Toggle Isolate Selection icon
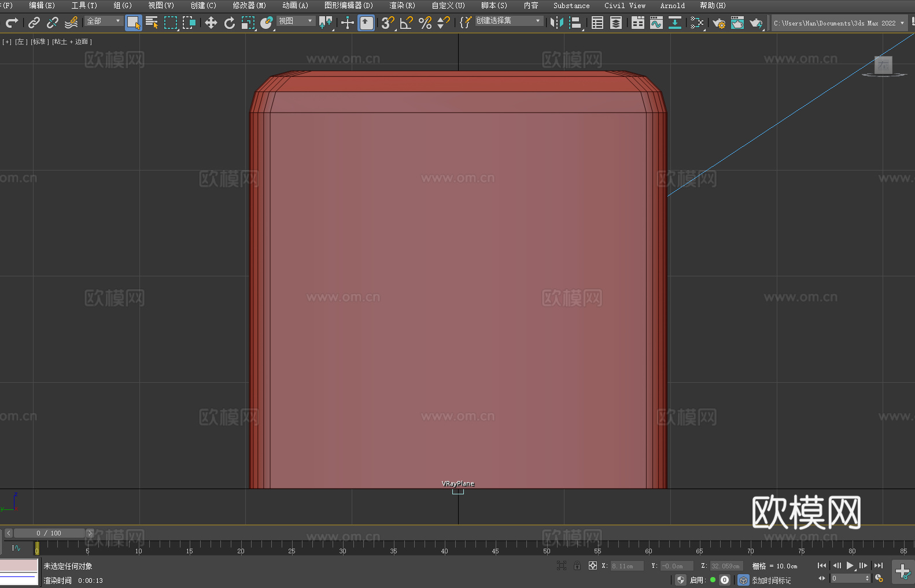 click(562, 565)
